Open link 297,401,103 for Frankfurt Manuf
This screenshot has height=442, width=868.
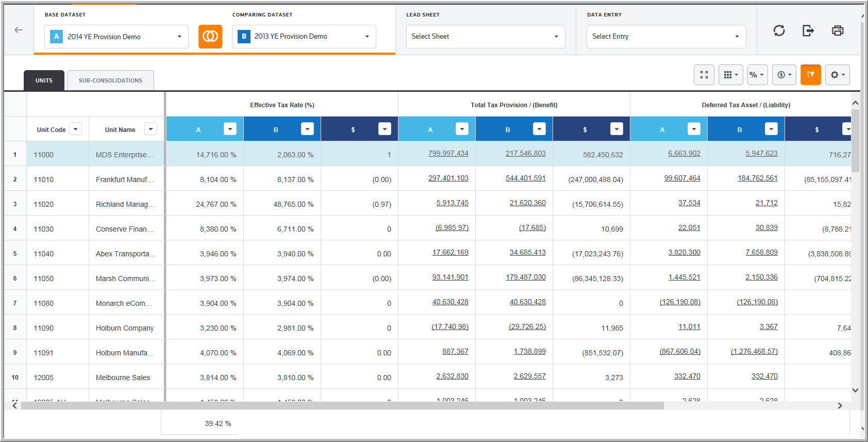coord(448,178)
